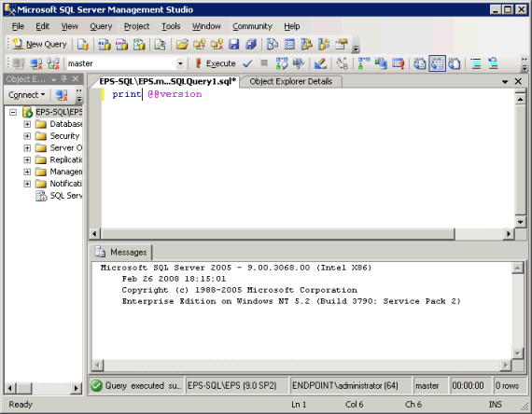Click the Properties Window icon
The image size is (532, 414).
[342, 44]
